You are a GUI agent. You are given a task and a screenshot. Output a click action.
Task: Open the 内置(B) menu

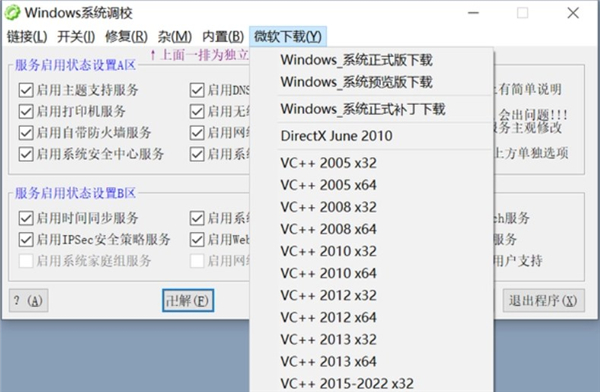point(223,37)
